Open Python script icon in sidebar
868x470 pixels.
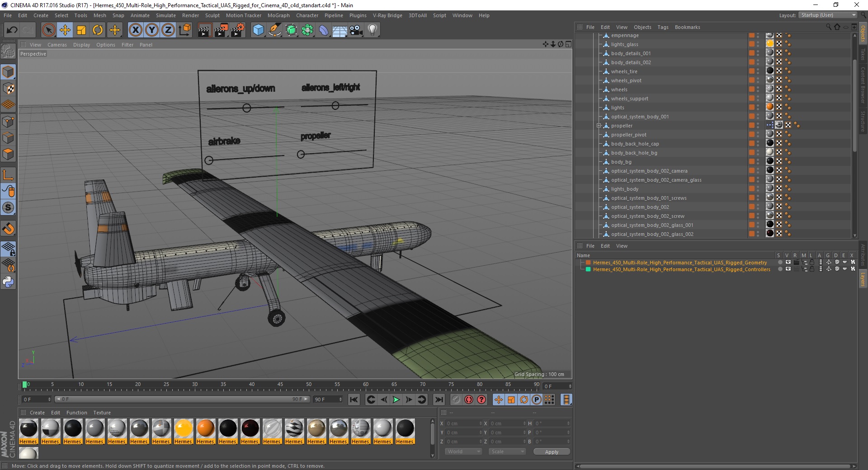pos(8,282)
